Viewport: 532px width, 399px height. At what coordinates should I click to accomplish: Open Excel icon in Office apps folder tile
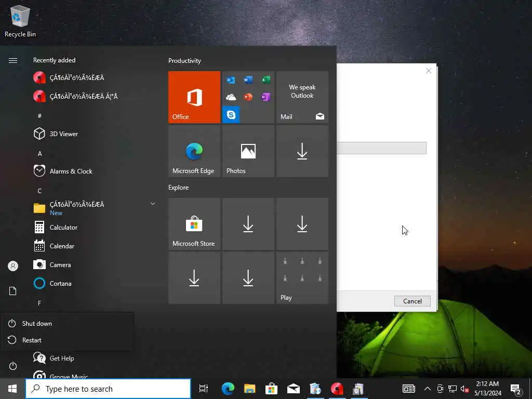[265, 80]
